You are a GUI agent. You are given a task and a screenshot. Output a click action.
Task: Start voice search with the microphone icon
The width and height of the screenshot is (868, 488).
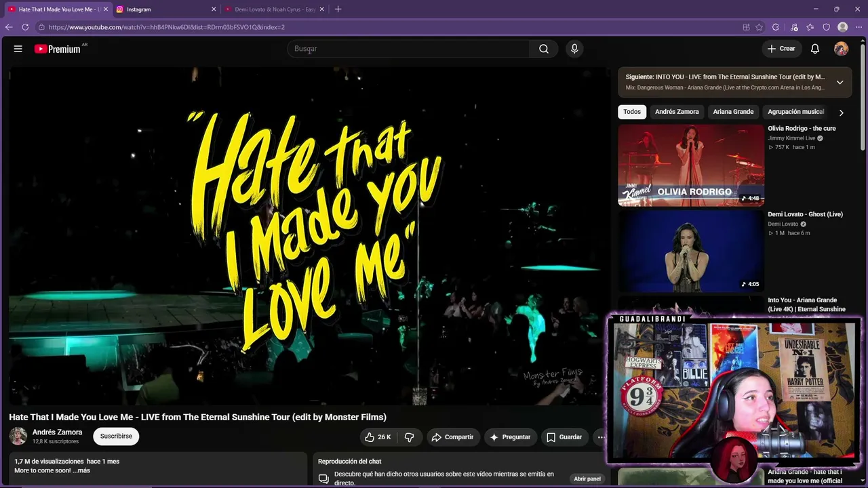tap(574, 49)
